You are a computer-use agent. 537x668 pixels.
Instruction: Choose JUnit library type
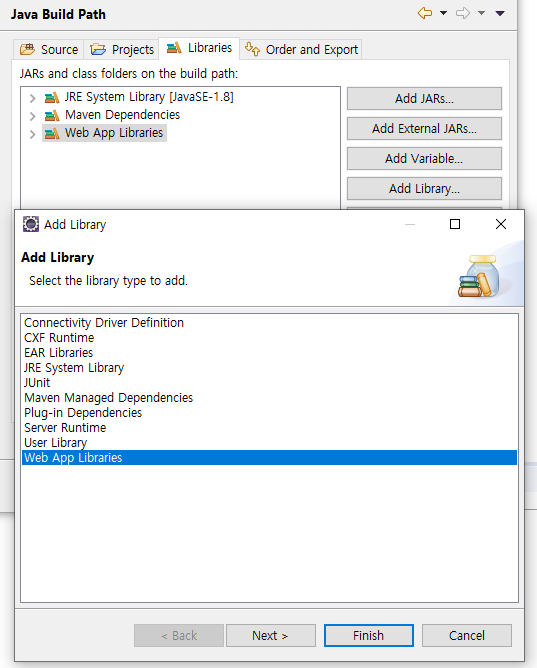pyautogui.click(x=269, y=383)
